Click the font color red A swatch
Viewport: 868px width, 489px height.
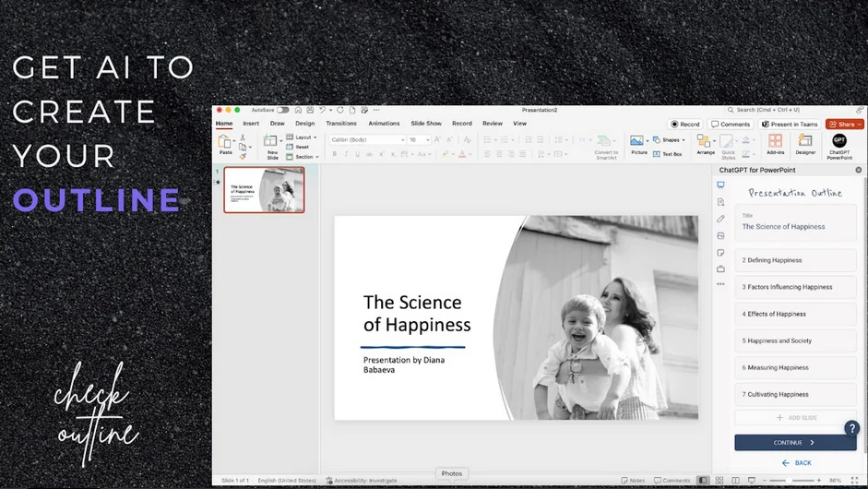pos(462,154)
